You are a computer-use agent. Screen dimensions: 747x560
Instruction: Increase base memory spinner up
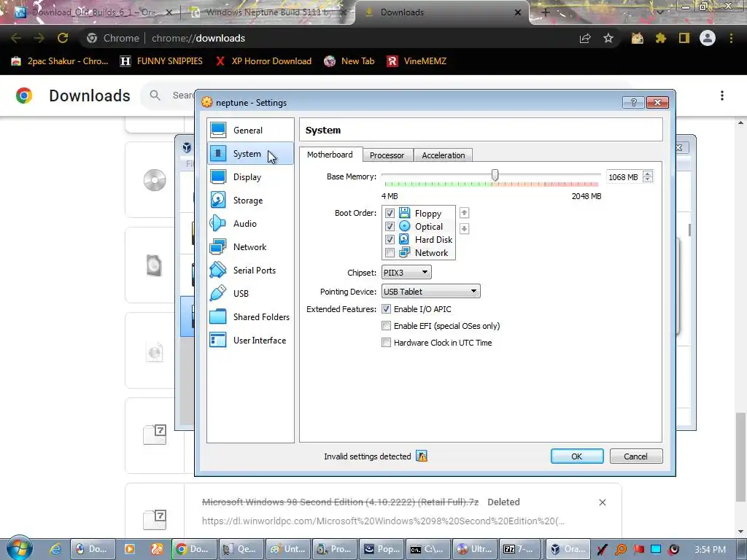click(x=648, y=174)
